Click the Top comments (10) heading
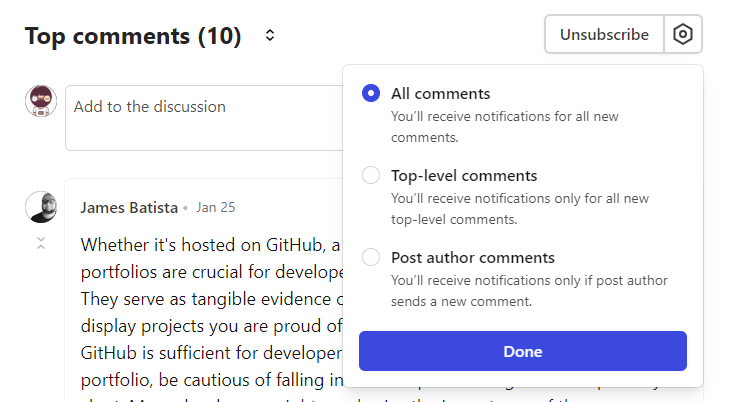 click(133, 36)
